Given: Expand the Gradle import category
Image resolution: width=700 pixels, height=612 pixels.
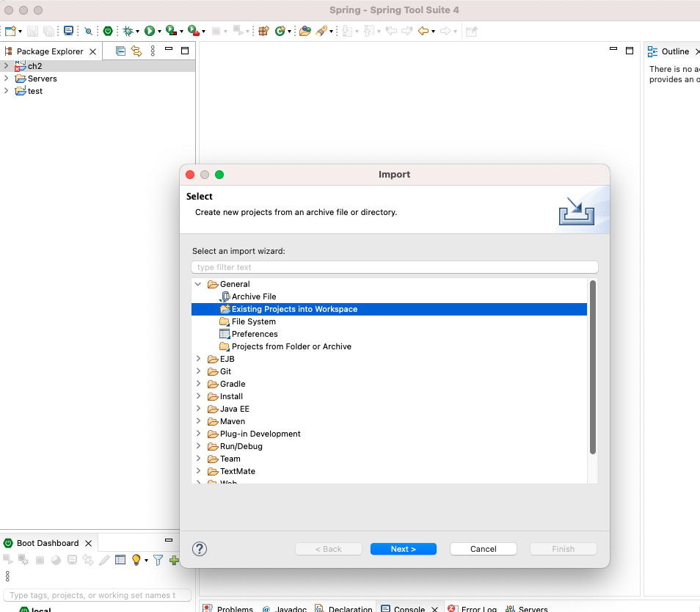Looking at the screenshot, I should pos(198,384).
